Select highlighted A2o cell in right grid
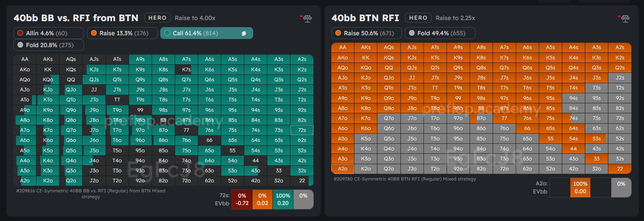This screenshot has width=644, height=221. [342, 169]
